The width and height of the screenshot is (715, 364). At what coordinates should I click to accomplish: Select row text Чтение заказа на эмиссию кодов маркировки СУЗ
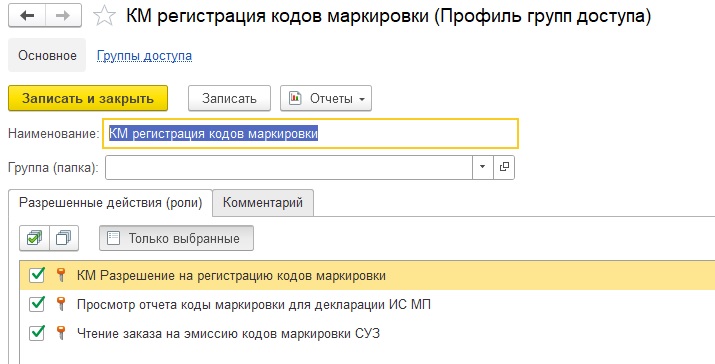pyautogui.click(x=228, y=333)
